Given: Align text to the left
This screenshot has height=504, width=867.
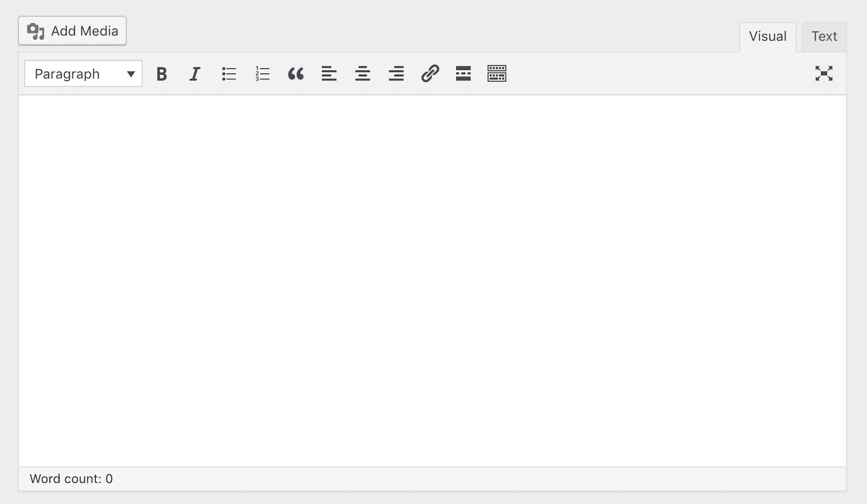Looking at the screenshot, I should click(x=329, y=73).
